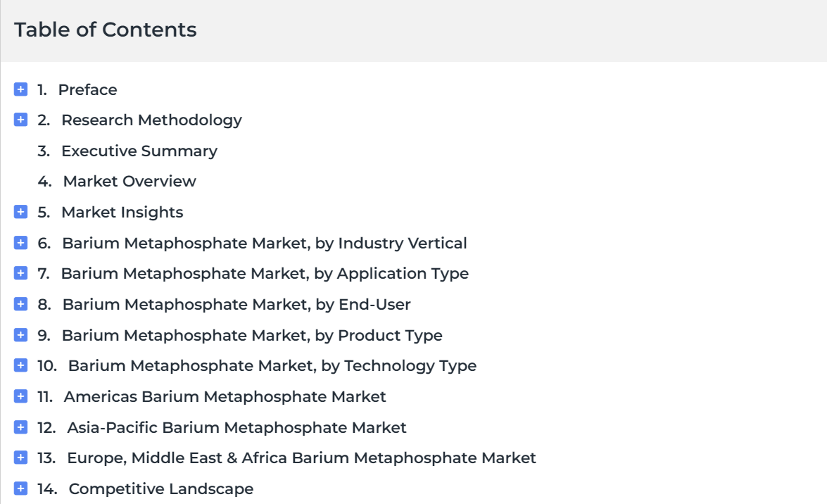Expand Research Methodology with its plus icon
Image resolution: width=827 pixels, height=504 pixels.
[20, 120]
